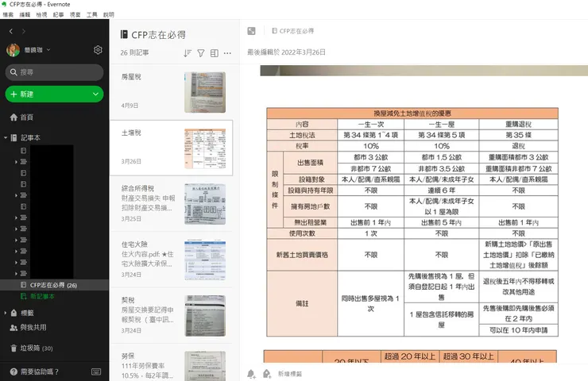The height and width of the screenshot is (381, 588).
Task: Click the search magnifier icon
Action: tap(14, 72)
